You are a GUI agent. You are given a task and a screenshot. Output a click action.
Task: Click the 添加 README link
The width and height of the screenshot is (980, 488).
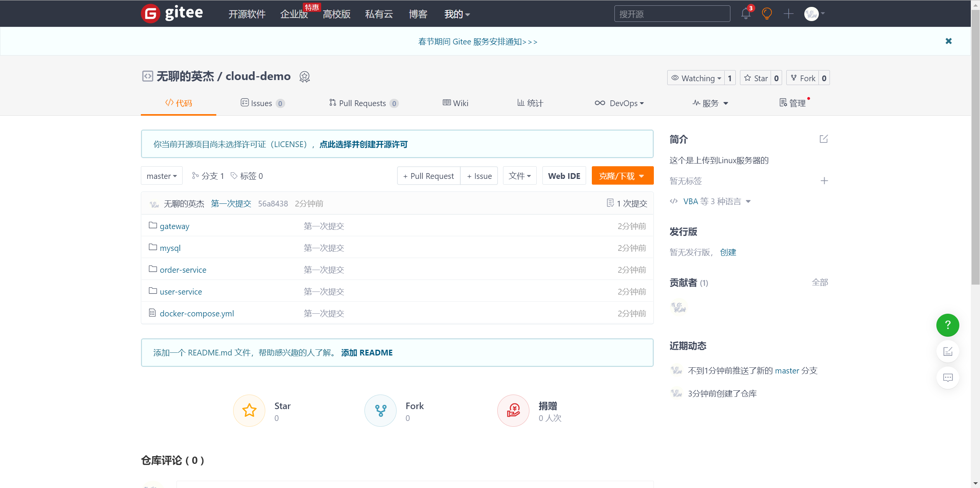pyautogui.click(x=366, y=352)
